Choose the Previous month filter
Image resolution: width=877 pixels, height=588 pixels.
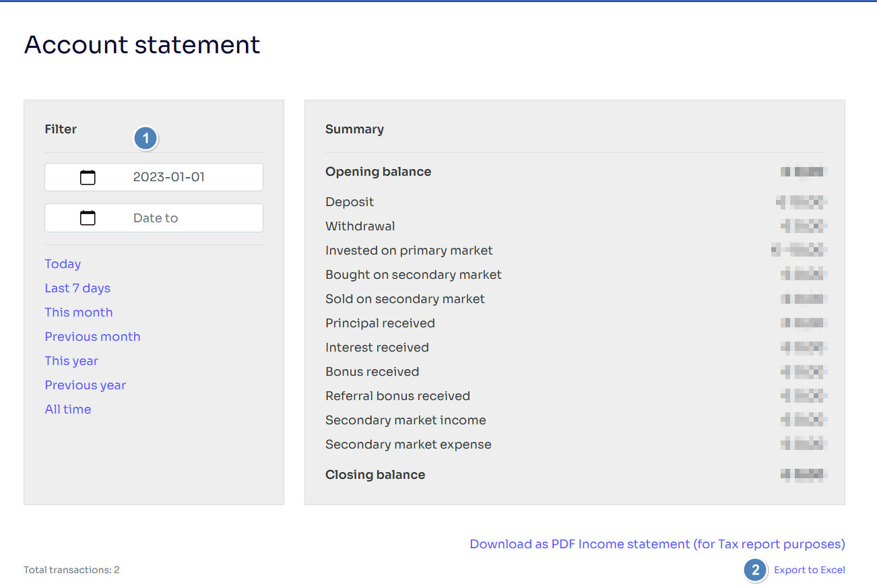click(x=92, y=337)
